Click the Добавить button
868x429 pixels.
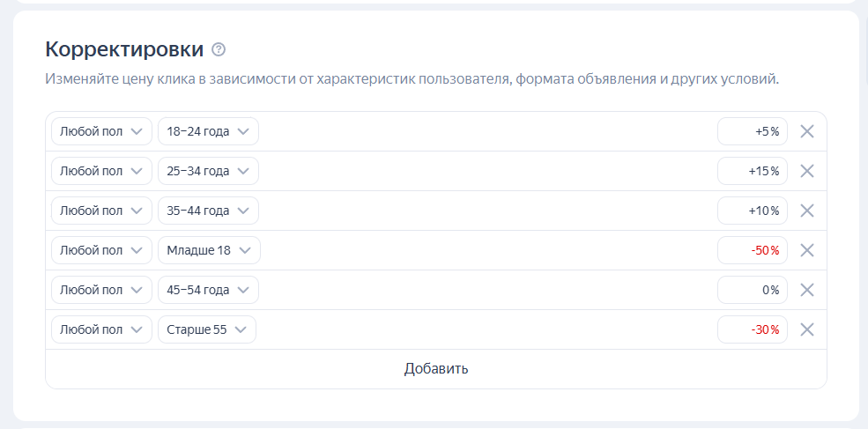click(435, 368)
